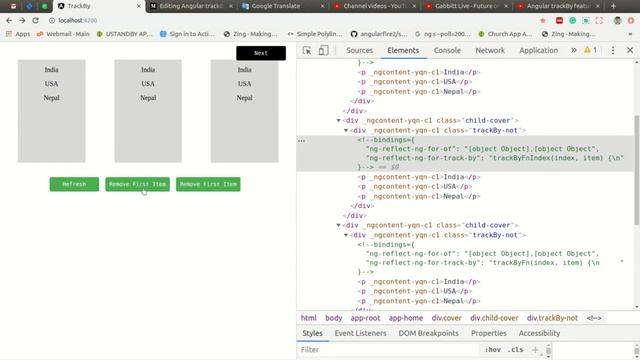Switch to the green pinned tab
This screenshot has height=360, width=640.
(44, 6)
